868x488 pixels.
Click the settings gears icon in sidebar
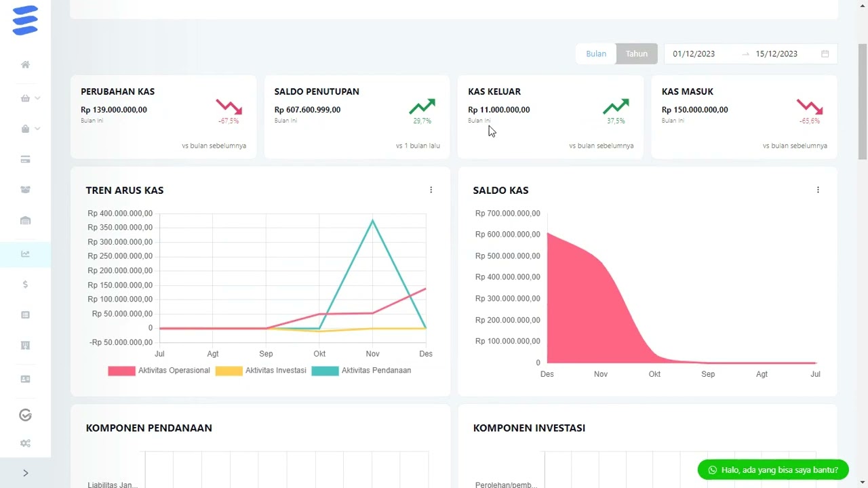coord(25,443)
